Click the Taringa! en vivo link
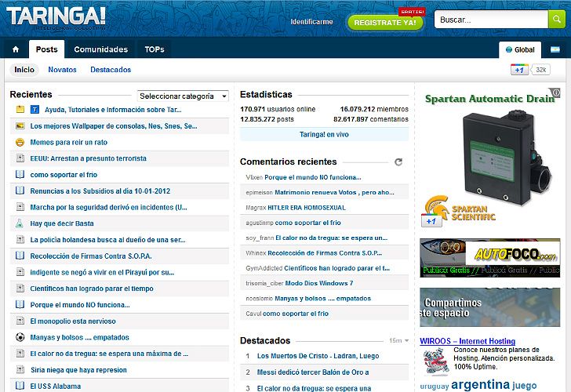 (324, 134)
